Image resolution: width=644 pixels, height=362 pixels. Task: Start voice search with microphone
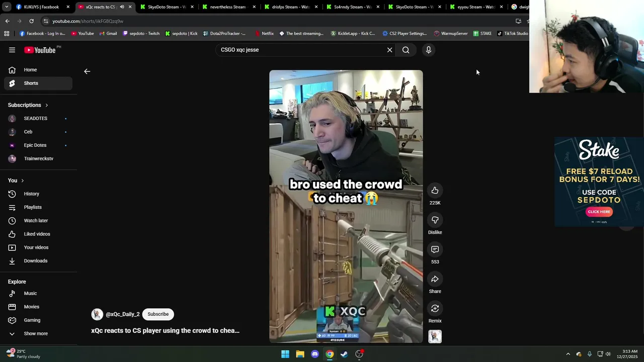[x=429, y=50]
